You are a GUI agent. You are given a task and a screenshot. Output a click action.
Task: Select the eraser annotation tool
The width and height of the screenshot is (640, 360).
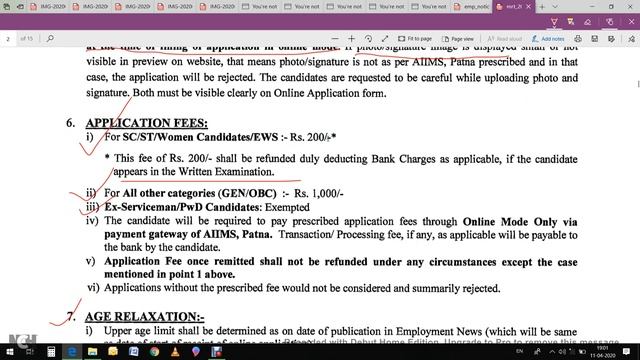tap(588, 22)
